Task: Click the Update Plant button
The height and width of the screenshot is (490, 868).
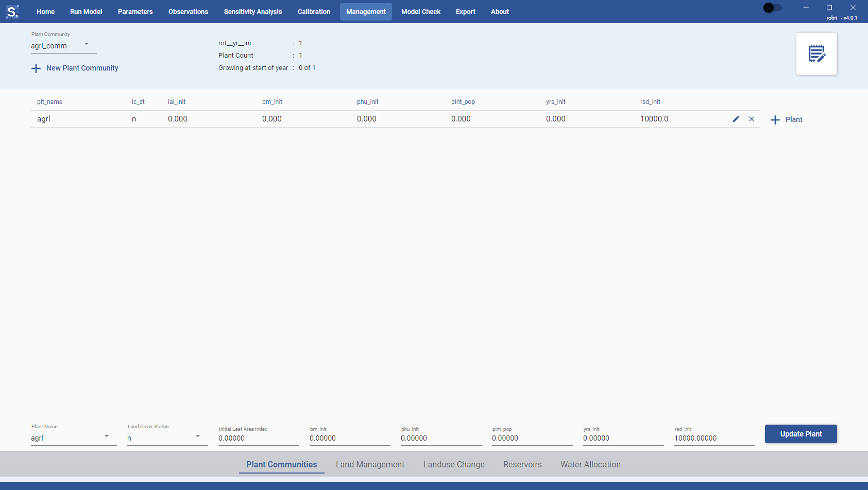Action: pyautogui.click(x=801, y=434)
